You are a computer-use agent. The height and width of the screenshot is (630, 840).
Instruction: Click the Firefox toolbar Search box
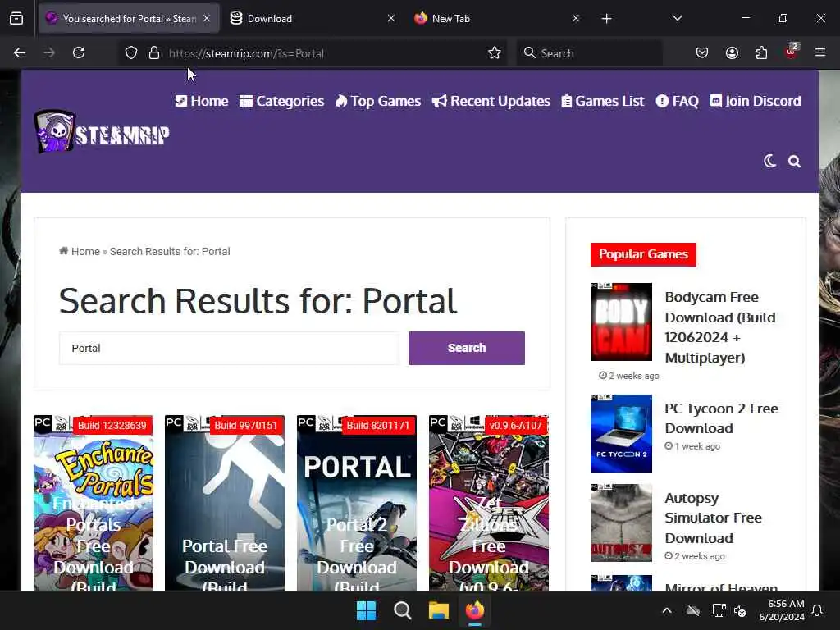[x=589, y=53]
